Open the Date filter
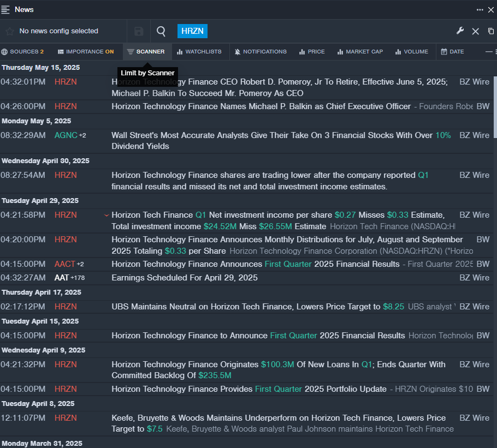497x448 pixels. [x=452, y=52]
